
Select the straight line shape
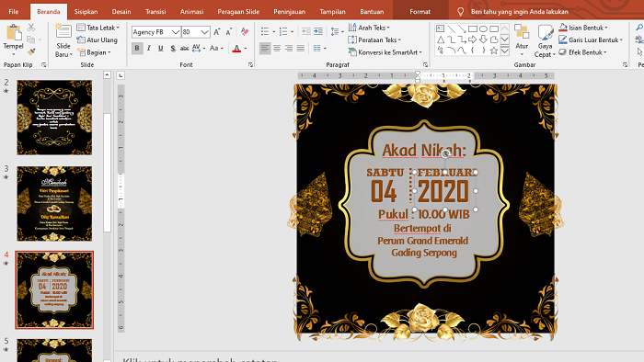[451, 28]
